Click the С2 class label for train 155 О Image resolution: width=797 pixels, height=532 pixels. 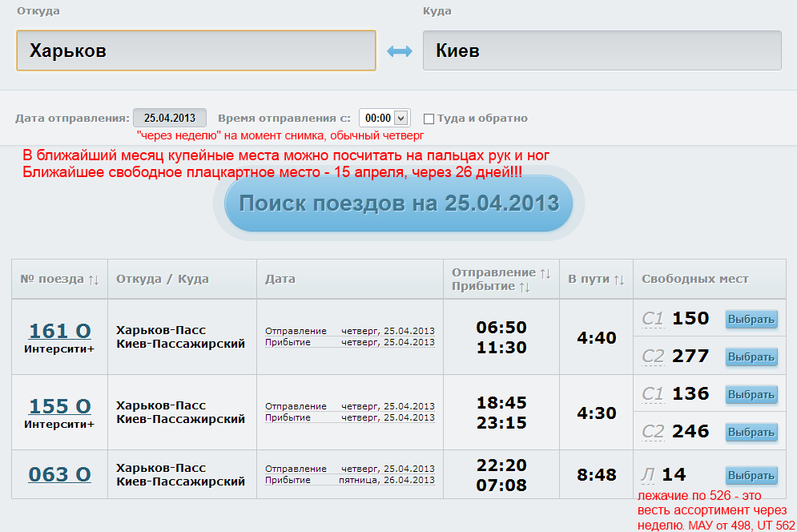[x=653, y=432]
